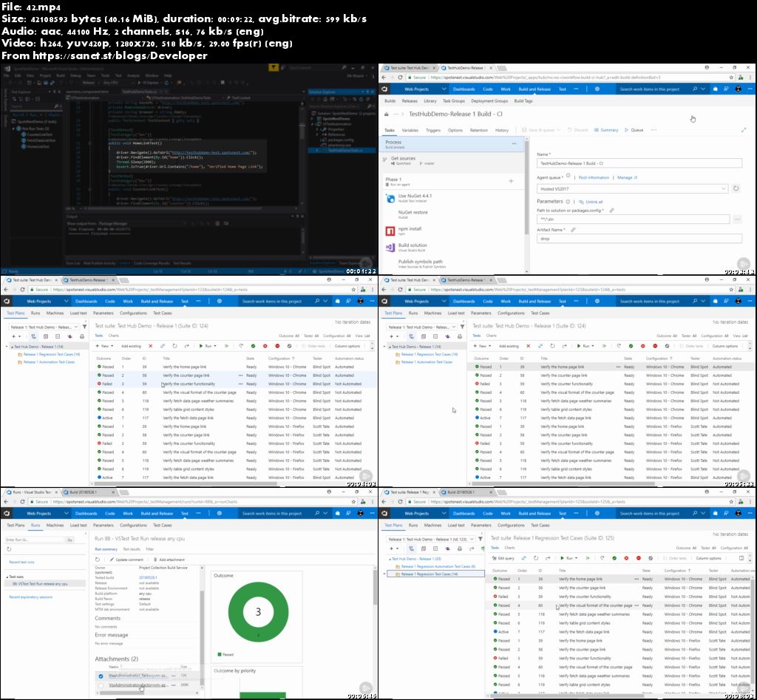Switch to Triggers tab in Build CI frame
Image resolution: width=757 pixels, height=700 pixels.
coord(433,130)
